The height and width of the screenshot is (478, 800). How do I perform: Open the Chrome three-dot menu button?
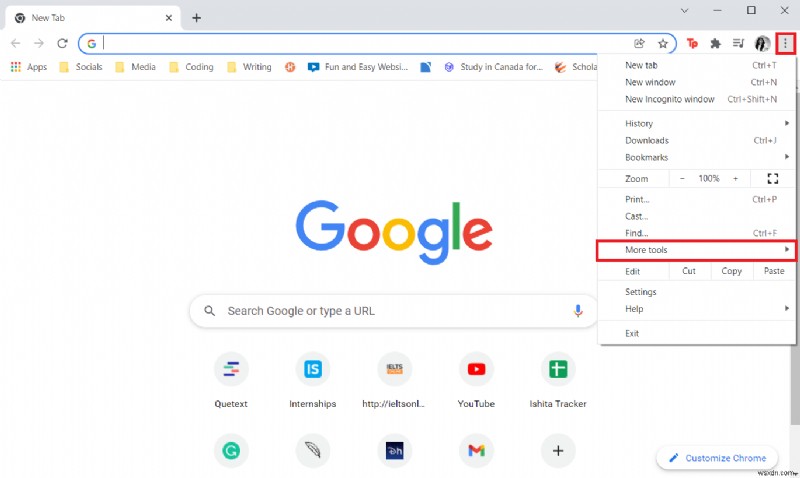[785, 43]
